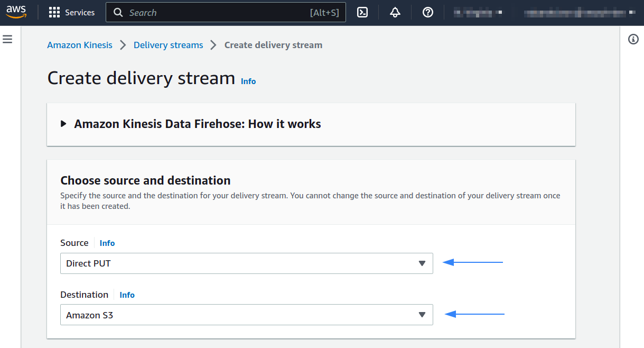Open Info link beside Create delivery stream
The image size is (644, 348).
[x=248, y=81]
